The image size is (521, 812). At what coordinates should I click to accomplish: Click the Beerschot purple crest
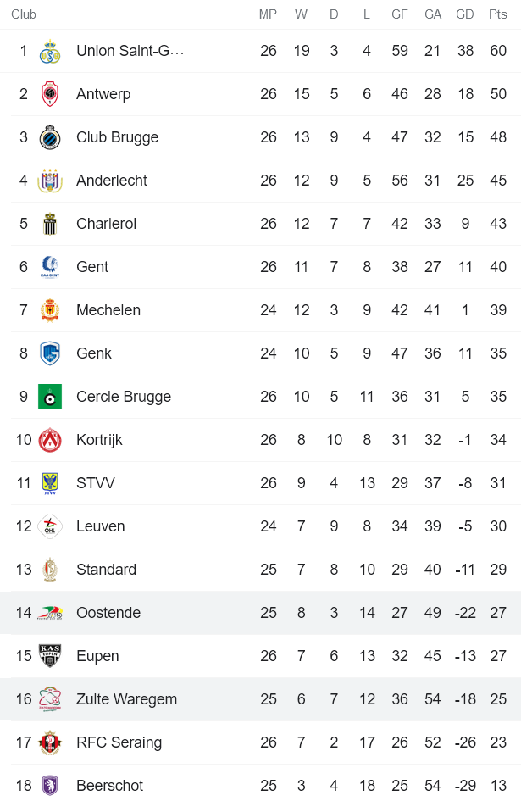click(50, 786)
